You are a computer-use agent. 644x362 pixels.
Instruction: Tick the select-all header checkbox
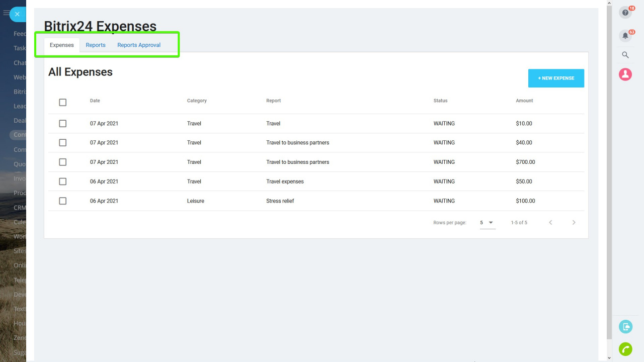tap(63, 102)
